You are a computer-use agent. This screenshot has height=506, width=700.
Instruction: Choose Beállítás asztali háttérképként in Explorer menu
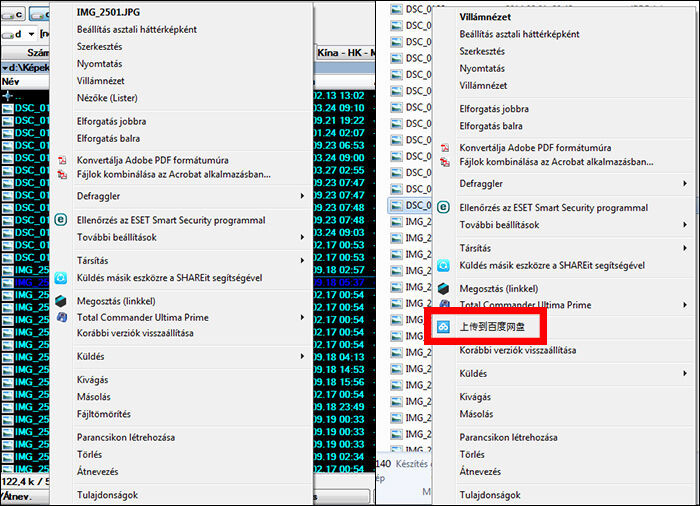tap(520, 34)
